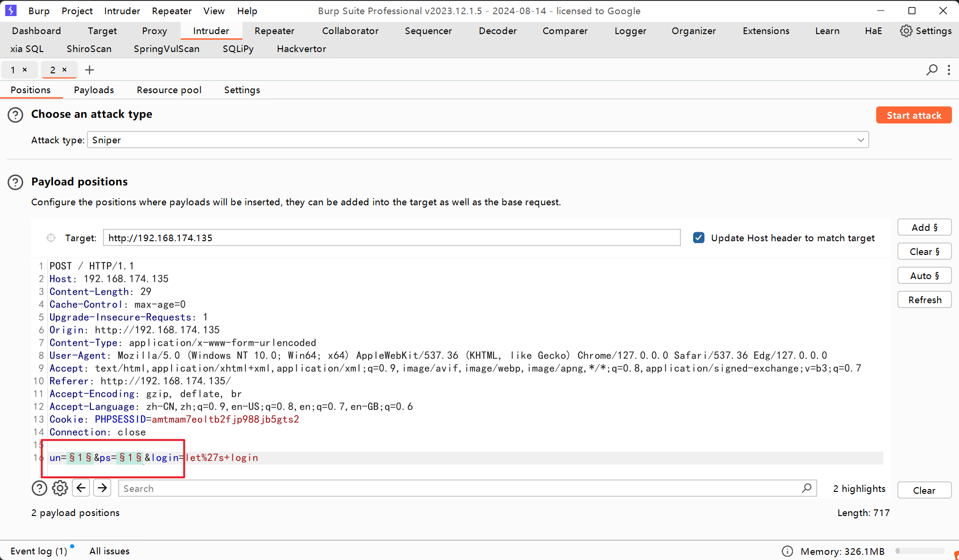
Task: Click the search magnifier near the tab row
Action: (932, 70)
